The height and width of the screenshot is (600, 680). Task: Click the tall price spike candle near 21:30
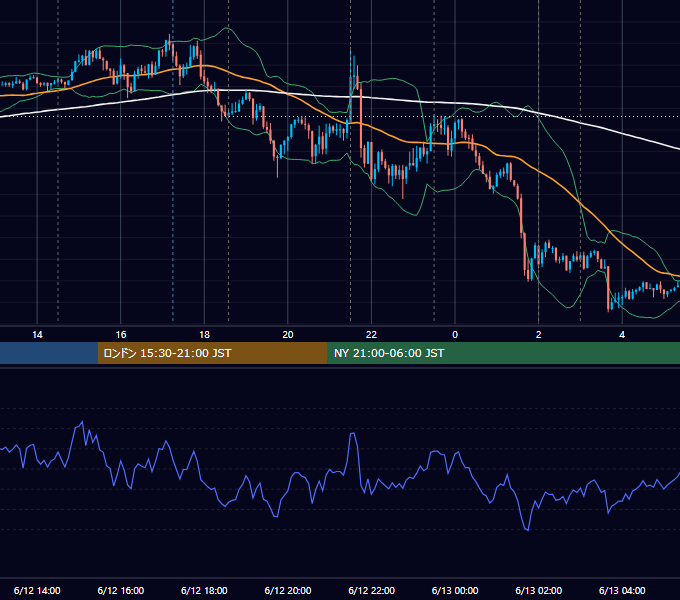pos(351,87)
